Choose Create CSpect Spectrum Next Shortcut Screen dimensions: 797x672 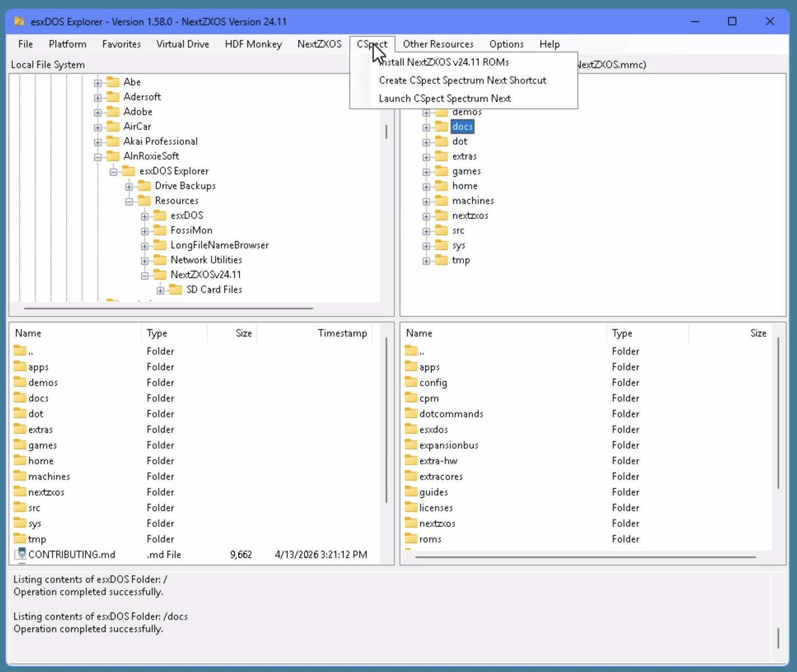click(464, 80)
